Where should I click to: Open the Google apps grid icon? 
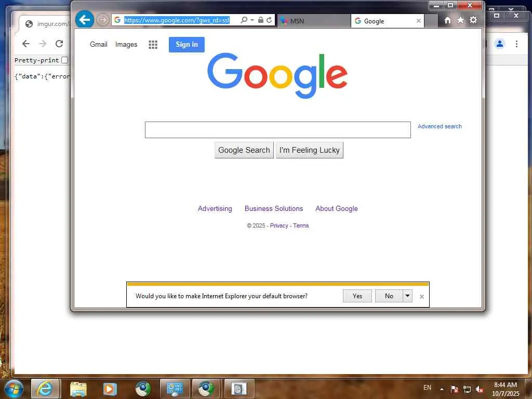pos(153,45)
